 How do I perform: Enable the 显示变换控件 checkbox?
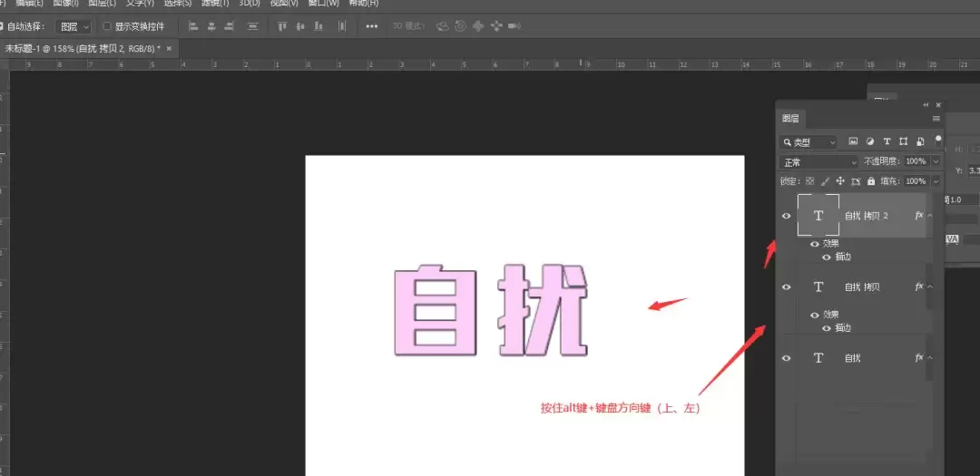pyautogui.click(x=107, y=26)
